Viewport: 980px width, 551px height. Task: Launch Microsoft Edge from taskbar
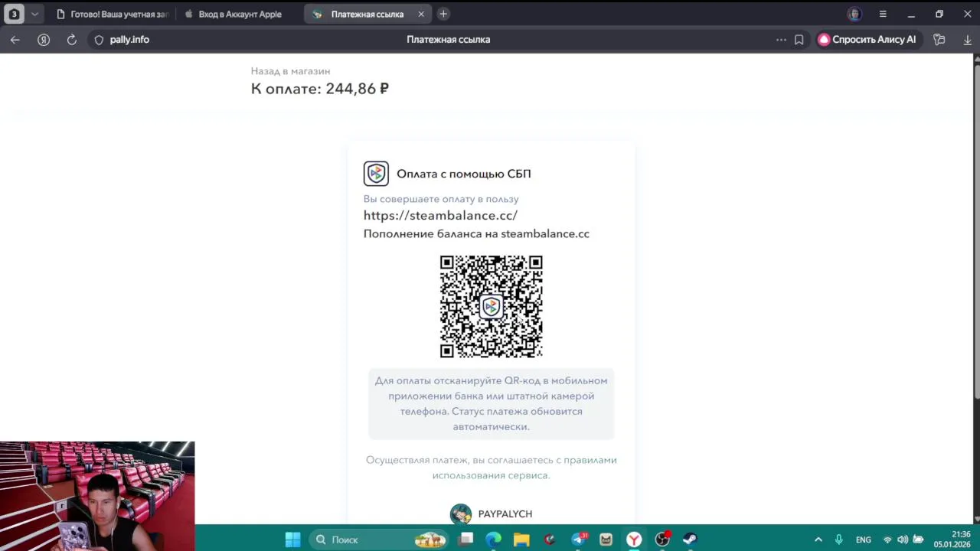point(494,540)
